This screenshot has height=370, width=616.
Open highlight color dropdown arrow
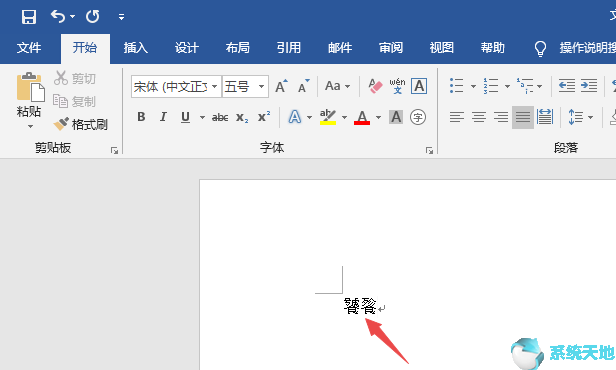pos(344,117)
